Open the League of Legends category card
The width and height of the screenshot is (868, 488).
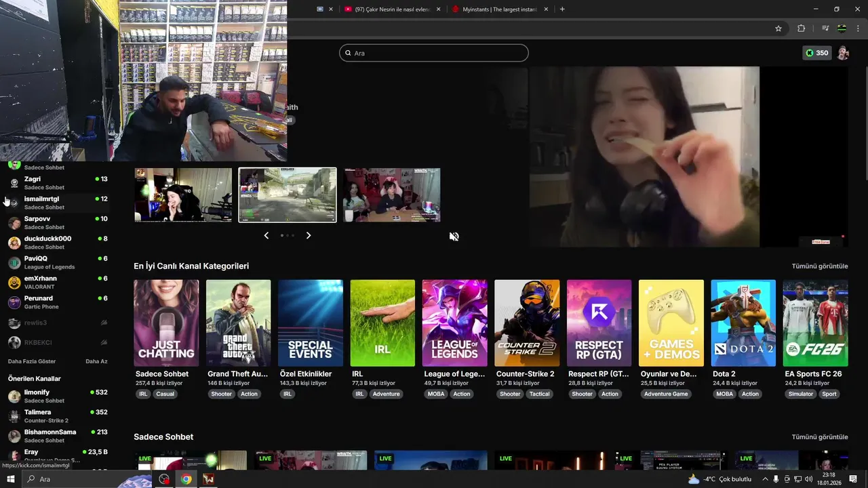pos(454,323)
